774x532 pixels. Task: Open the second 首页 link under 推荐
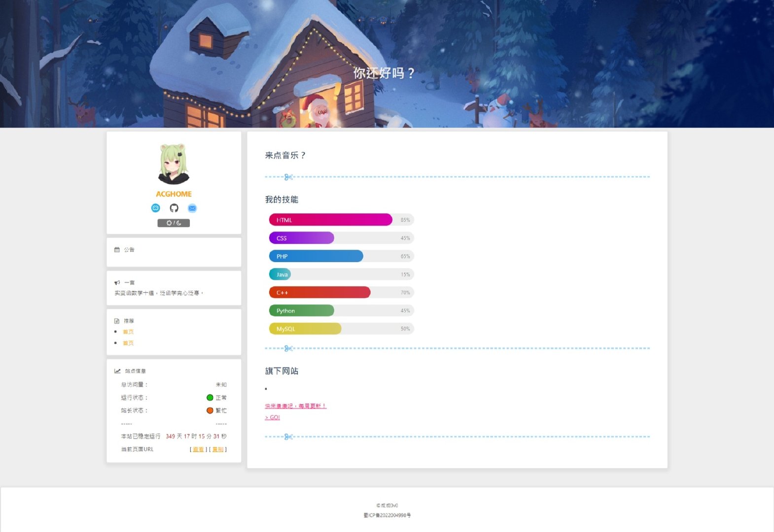tap(128, 343)
